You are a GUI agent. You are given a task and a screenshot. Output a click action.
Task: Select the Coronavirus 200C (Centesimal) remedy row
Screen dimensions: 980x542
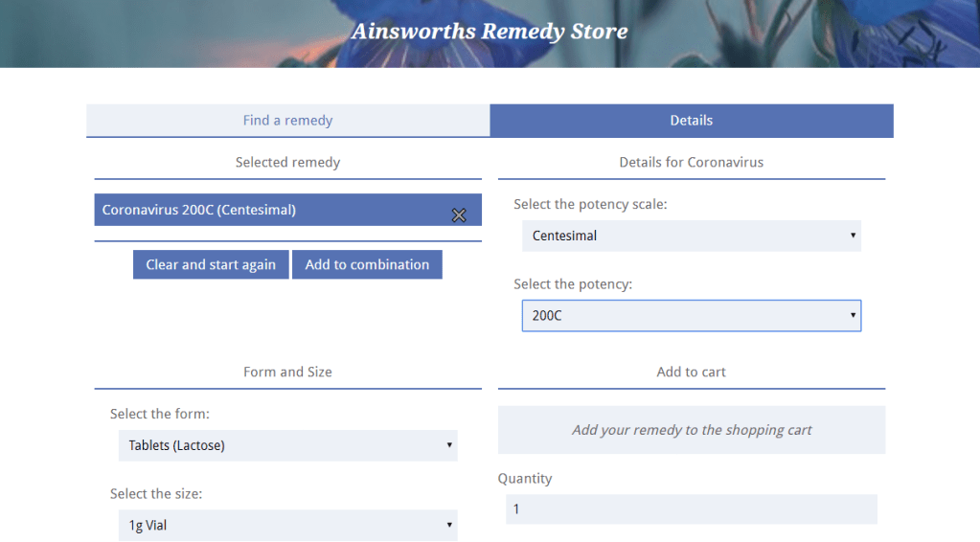pos(268,210)
